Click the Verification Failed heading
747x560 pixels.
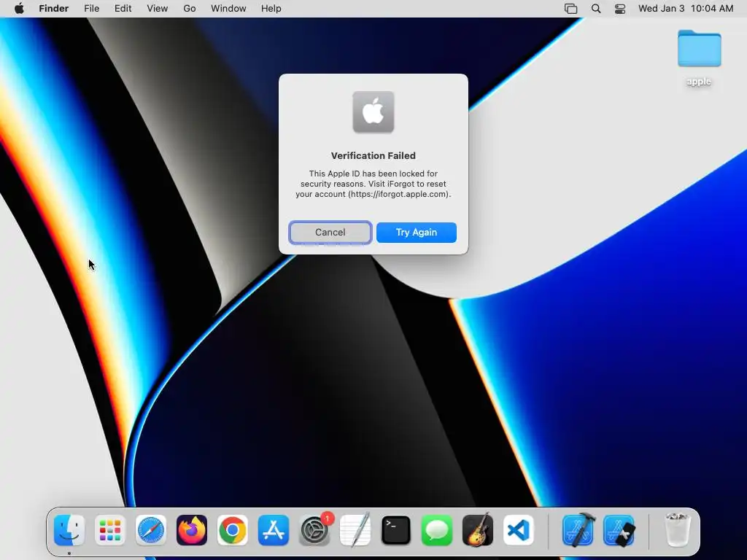[x=373, y=156]
